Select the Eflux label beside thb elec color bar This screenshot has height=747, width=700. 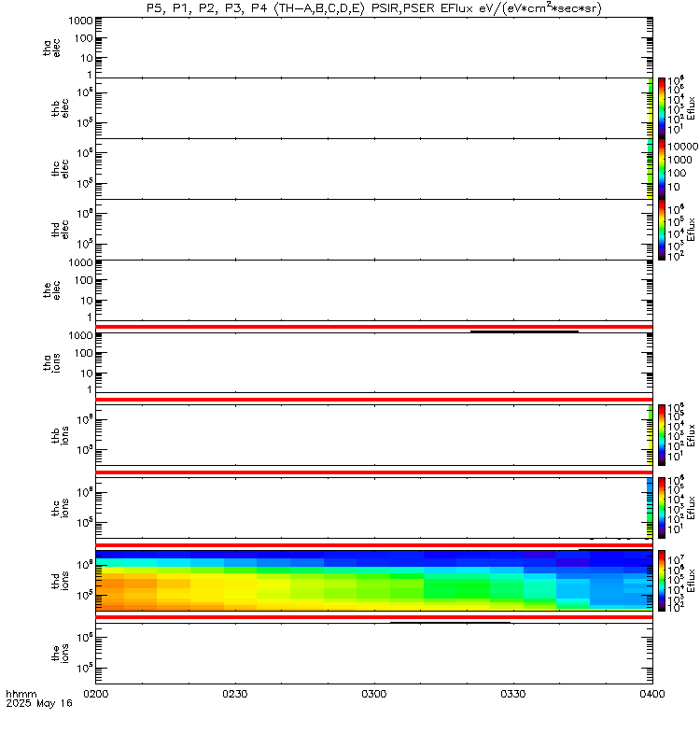click(x=691, y=108)
